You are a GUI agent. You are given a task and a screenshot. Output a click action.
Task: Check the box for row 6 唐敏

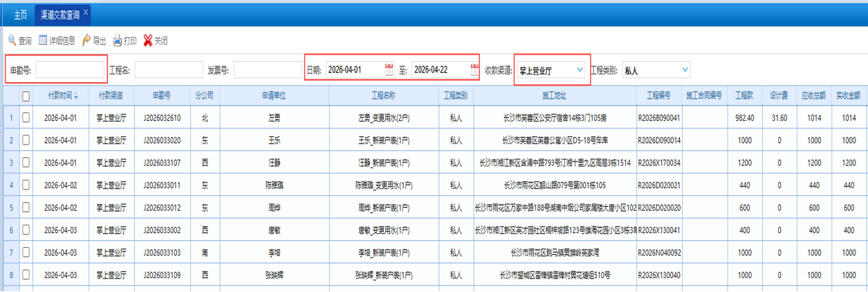click(26, 230)
